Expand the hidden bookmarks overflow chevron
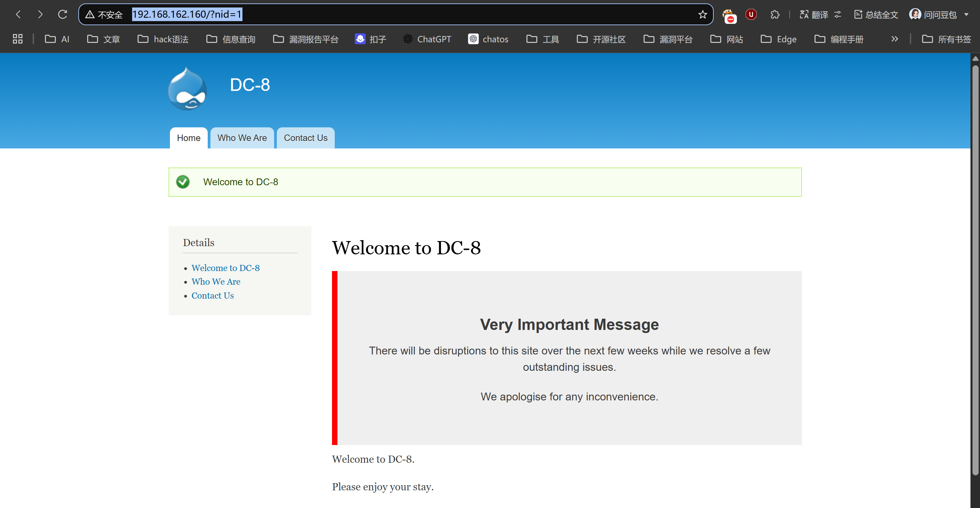Image resolution: width=980 pixels, height=508 pixels. [x=895, y=39]
